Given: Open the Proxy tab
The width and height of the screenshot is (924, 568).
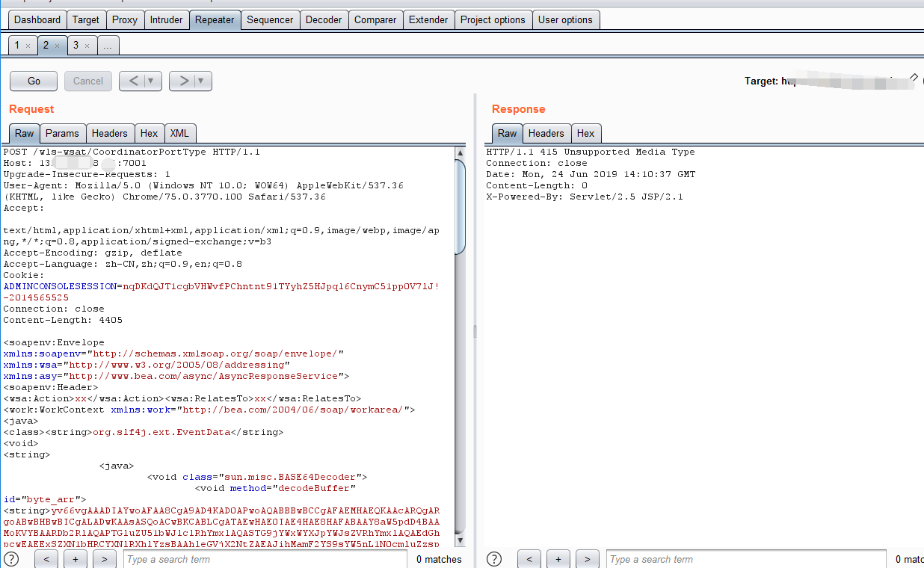Looking at the screenshot, I should click(x=125, y=20).
